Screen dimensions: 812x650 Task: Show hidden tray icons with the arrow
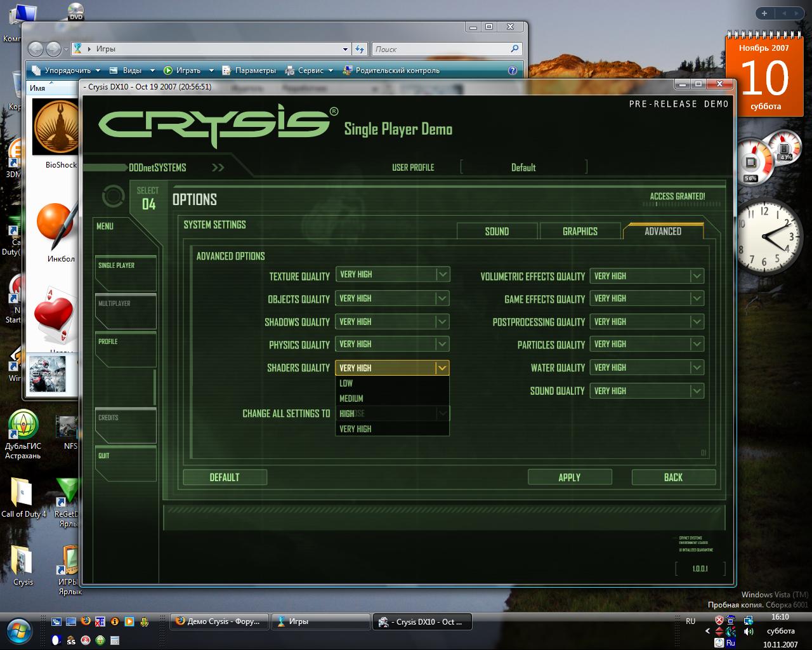click(x=707, y=631)
